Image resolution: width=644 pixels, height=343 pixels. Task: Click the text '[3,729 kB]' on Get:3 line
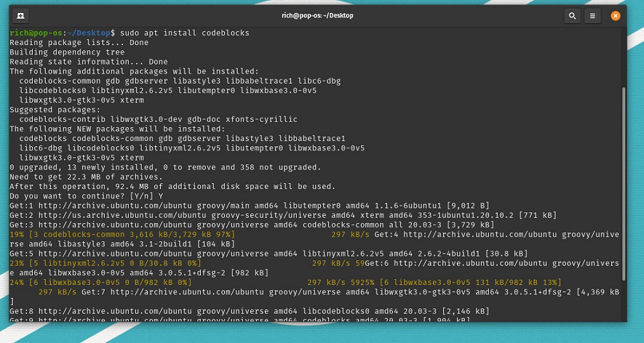470,225
